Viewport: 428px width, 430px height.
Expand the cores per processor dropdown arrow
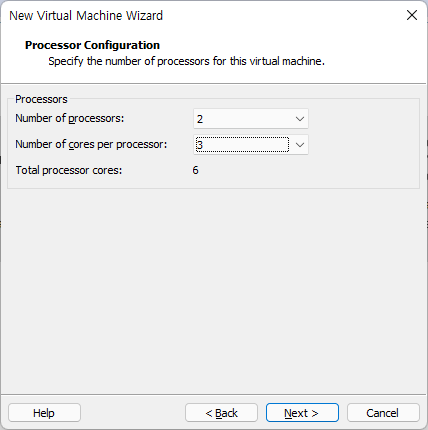(300, 145)
